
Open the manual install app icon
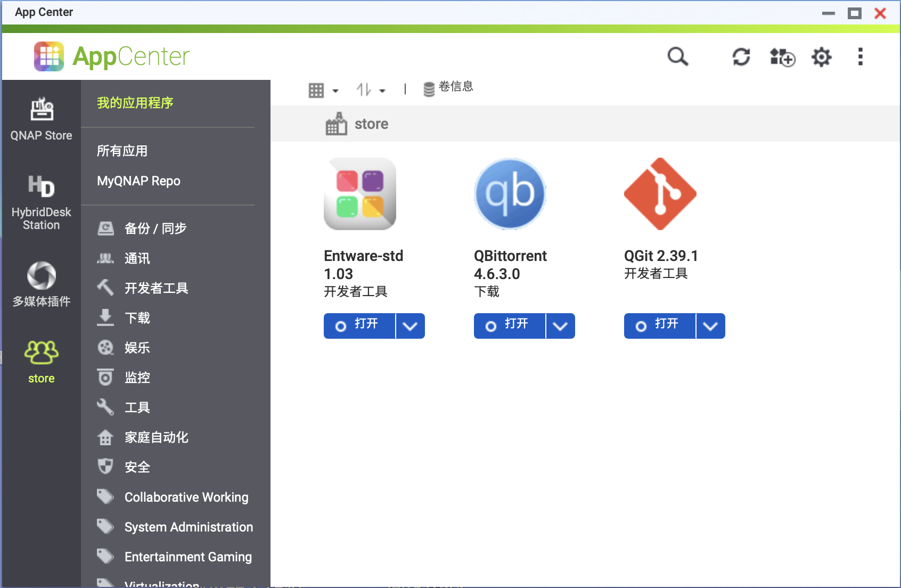[x=782, y=56]
